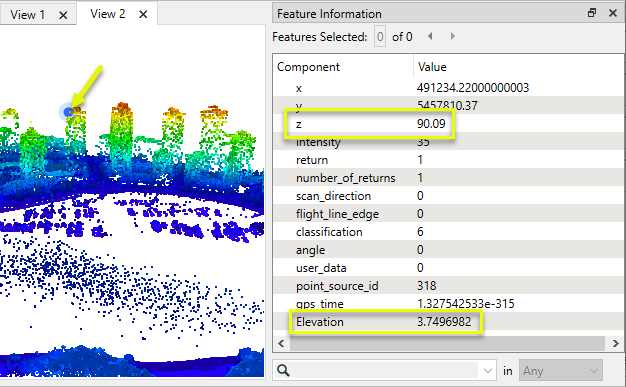Open the search text history dropdown
626x387 pixels.
pos(487,371)
